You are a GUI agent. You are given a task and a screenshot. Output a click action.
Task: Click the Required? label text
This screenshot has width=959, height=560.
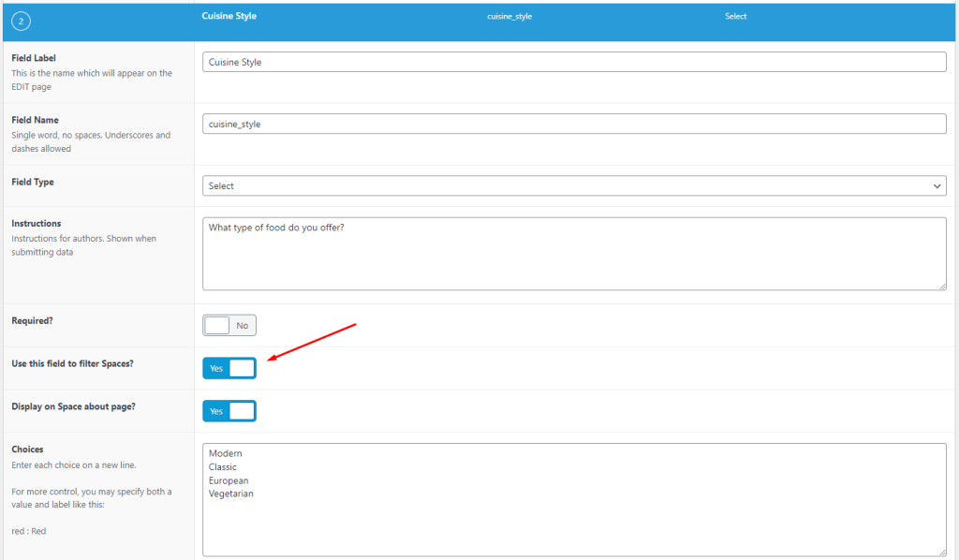pyautogui.click(x=32, y=320)
